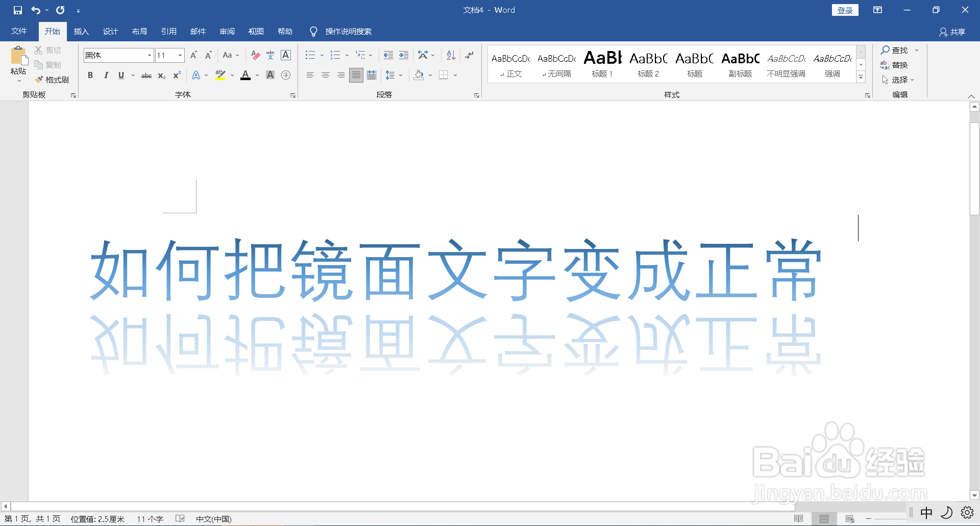Use the 格式刷 format painter

(x=52, y=80)
